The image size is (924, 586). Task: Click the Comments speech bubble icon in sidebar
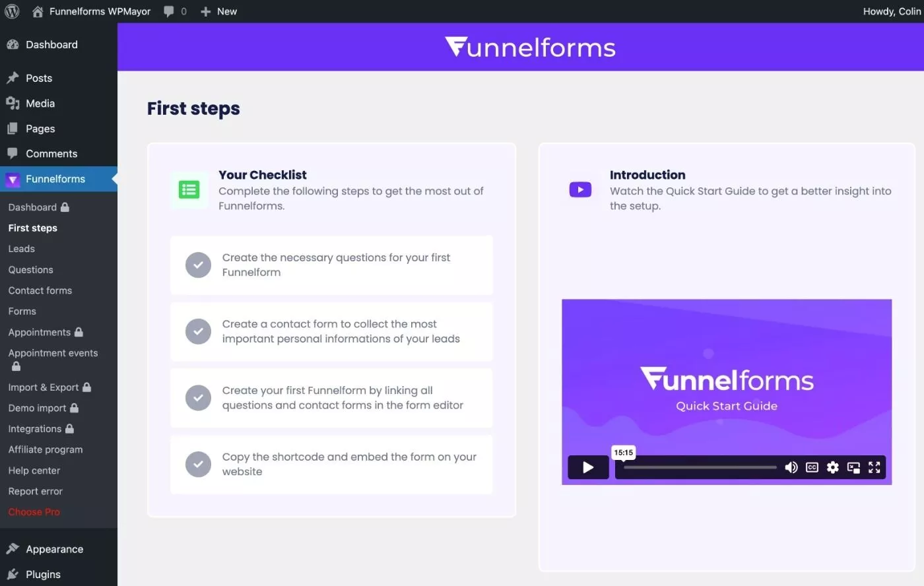pyautogui.click(x=13, y=153)
